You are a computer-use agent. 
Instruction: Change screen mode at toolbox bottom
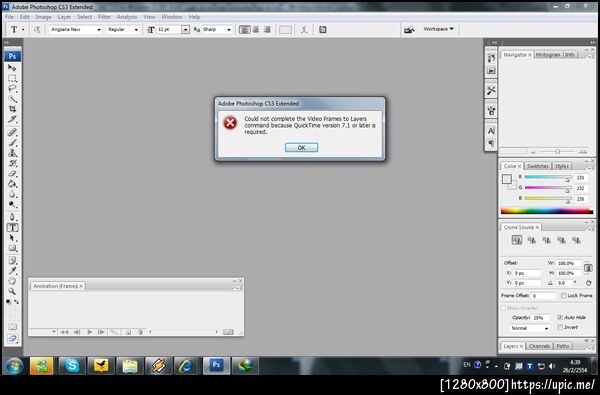click(x=12, y=339)
